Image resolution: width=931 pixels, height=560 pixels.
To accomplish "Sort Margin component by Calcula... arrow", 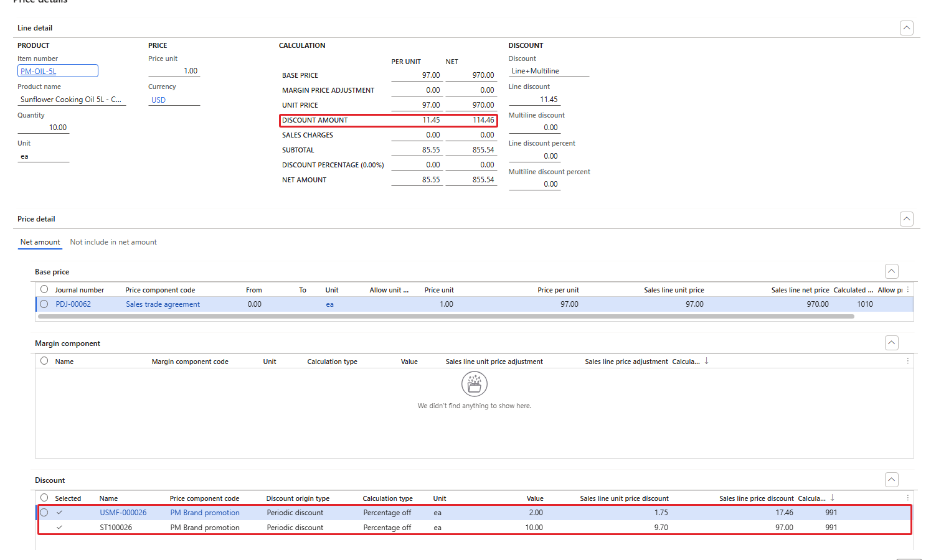I will click(706, 361).
